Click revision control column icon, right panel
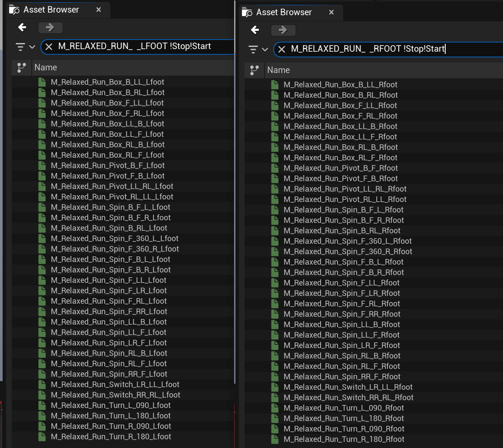Screen dimensions: 503x448 tap(255, 70)
